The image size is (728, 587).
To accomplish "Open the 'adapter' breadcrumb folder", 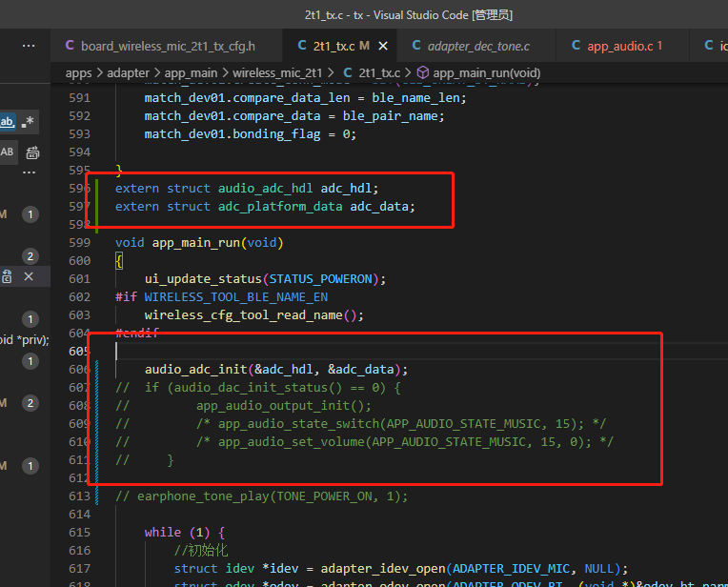I will coord(128,73).
